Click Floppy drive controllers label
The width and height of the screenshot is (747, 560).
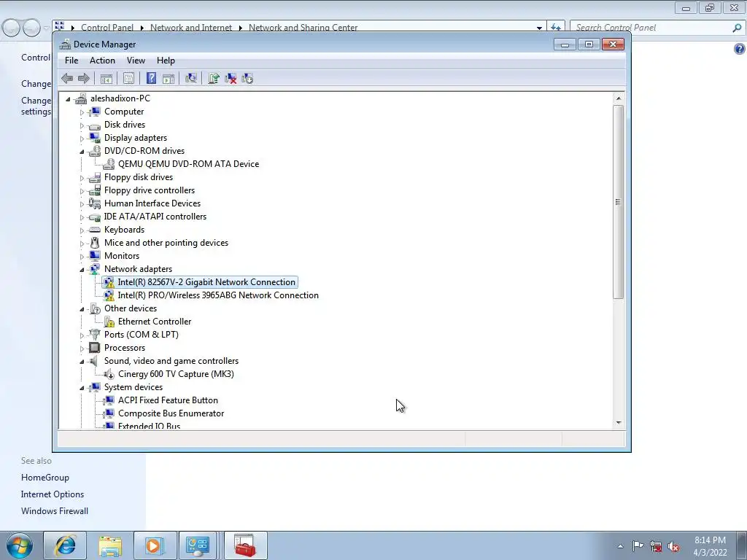[x=150, y=190]
